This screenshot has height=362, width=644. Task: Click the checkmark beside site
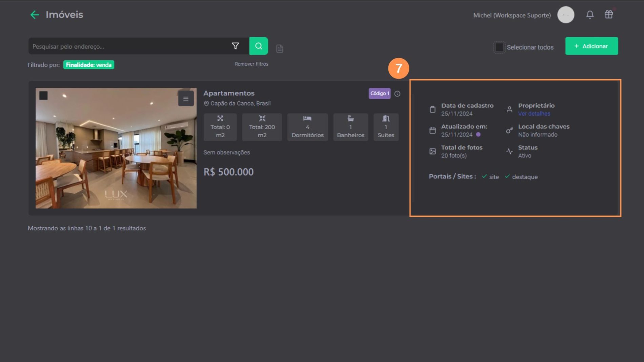484,176
